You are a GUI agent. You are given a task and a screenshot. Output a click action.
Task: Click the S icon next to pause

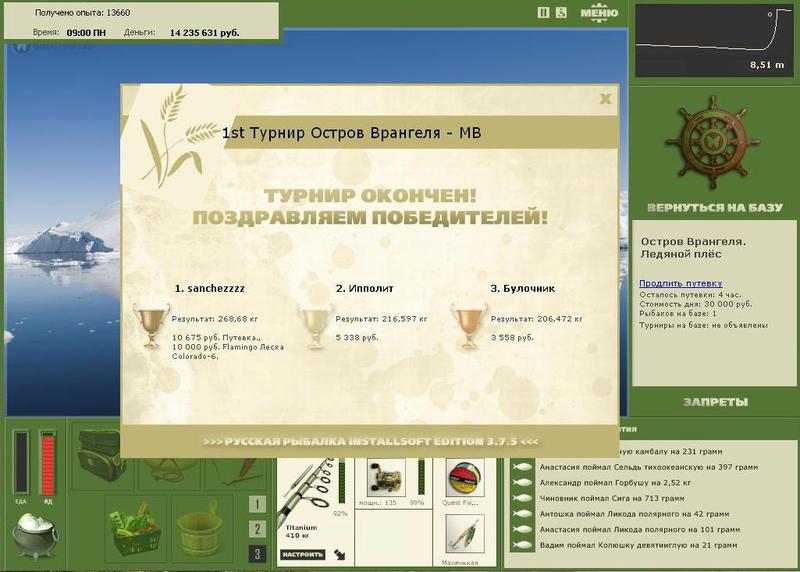tap(561, 12)
